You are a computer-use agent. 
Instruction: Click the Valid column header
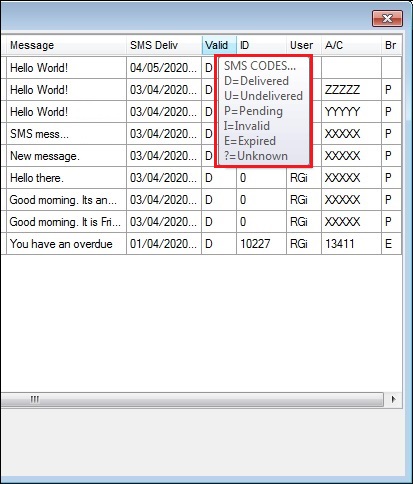(x=219, y=45)
